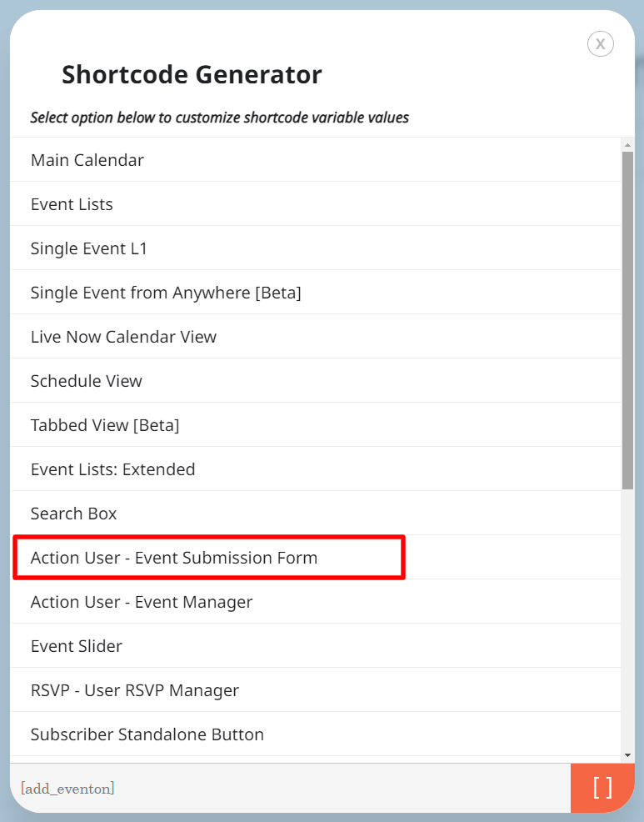Open Schedule View shortcode settings
Screen dimensions: 644x822
coord(86,380)
